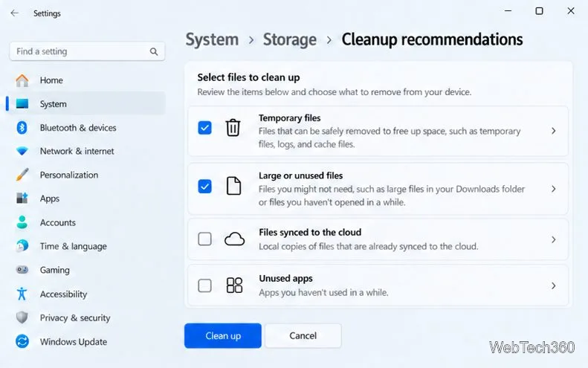
Task: Click the Windows Update sync icon
Action: tap(22, 341)
